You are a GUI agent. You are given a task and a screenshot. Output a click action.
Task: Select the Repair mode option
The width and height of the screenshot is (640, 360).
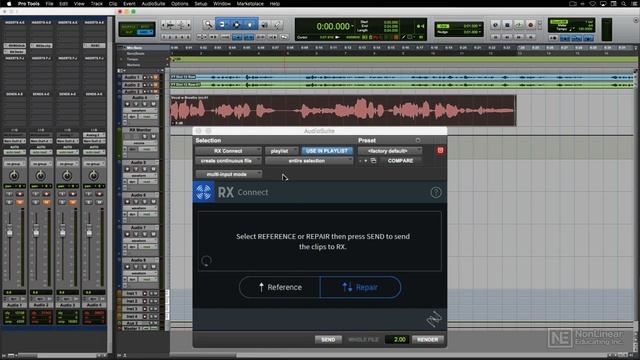pos(360,287)
